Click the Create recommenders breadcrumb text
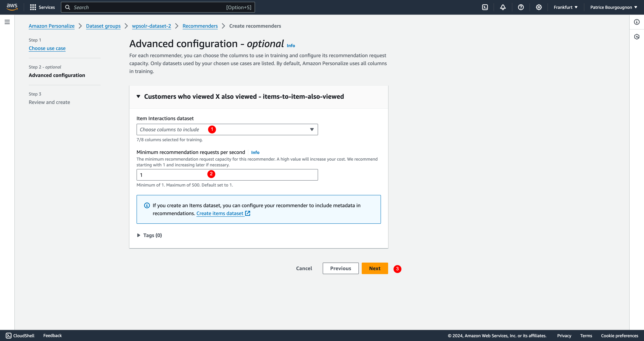 point(255,26)
